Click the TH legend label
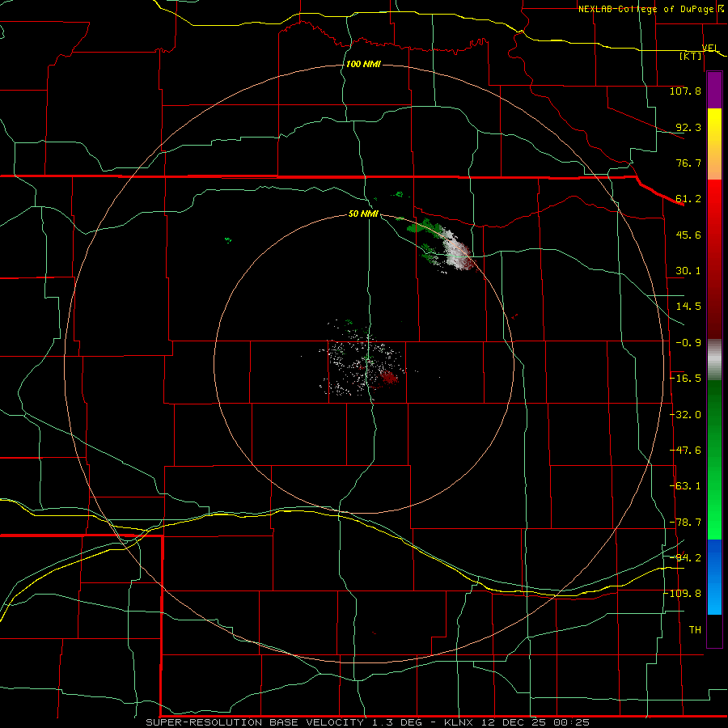The width and height of the screenshot is (728, 728). click(695, 629)
